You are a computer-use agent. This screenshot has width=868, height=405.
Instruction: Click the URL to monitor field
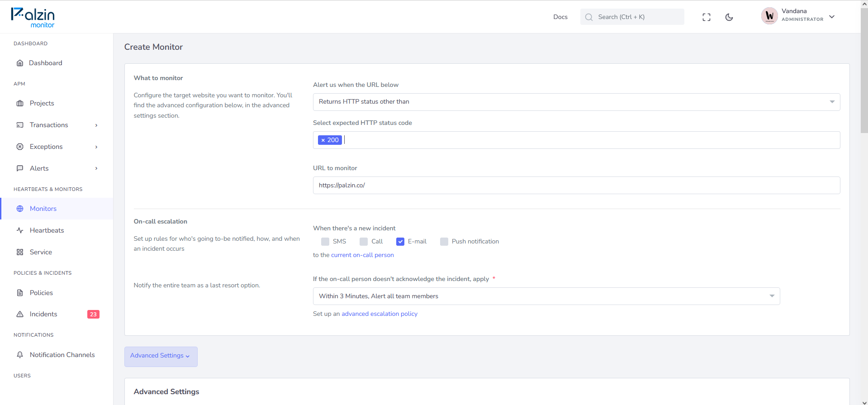pyautogui.click(x=576, y=185)
